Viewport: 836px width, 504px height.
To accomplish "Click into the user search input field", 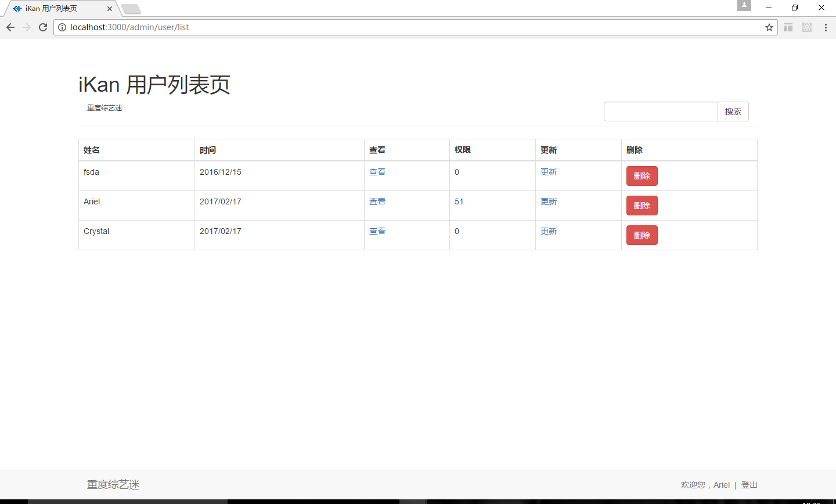I will click(x=661, y=111).
